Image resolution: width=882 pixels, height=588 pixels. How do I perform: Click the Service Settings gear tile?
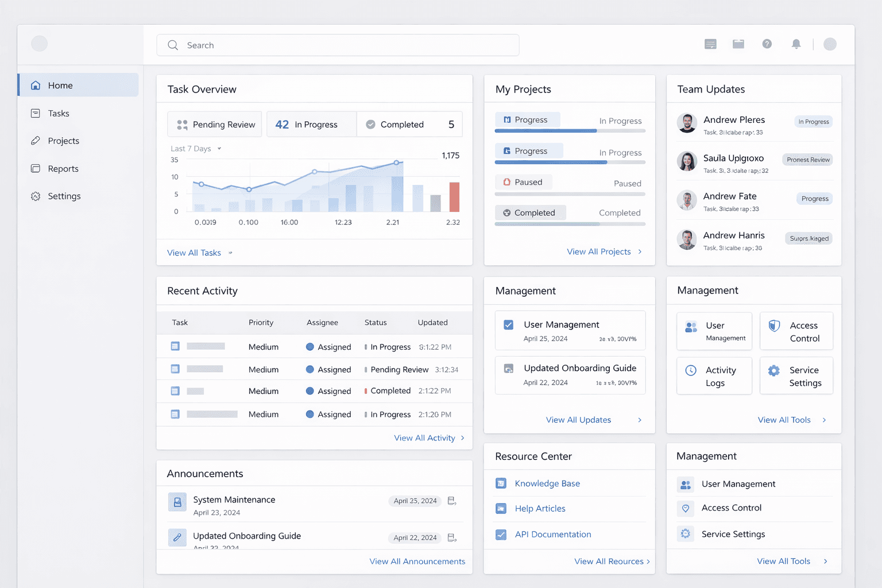[796, 376]
